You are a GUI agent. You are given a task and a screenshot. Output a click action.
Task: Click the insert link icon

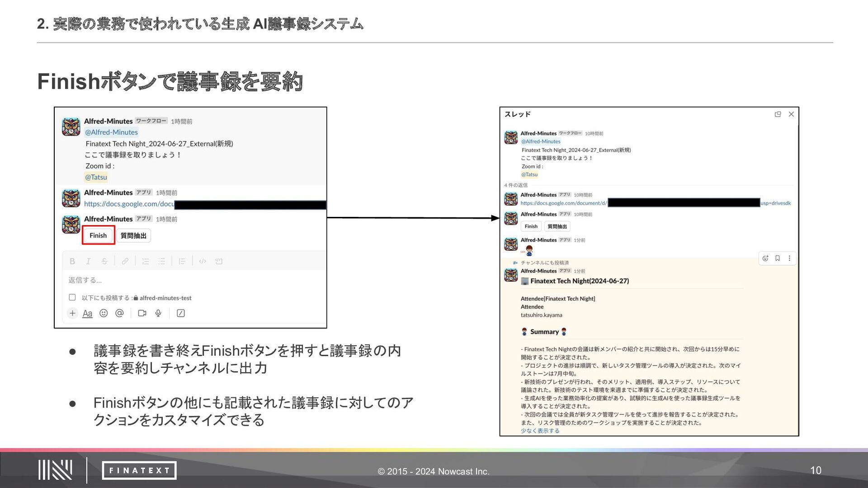pyautogui.click(x=125, y=261)
